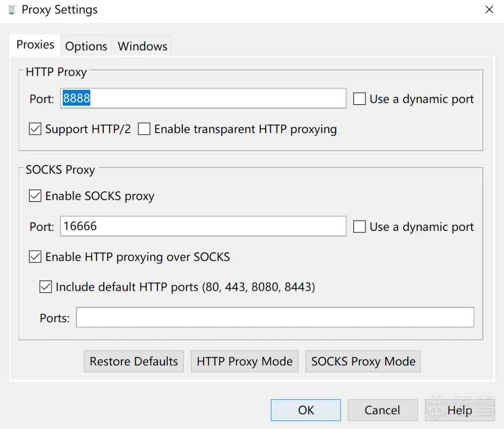Disable the Enable SOCKS proxy checkbox
Viewport: 504px width, 429px height.
35,196
